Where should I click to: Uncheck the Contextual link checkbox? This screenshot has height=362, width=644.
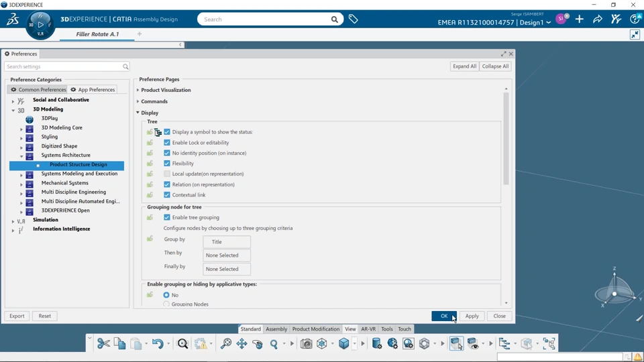click(x=167, y=195)
